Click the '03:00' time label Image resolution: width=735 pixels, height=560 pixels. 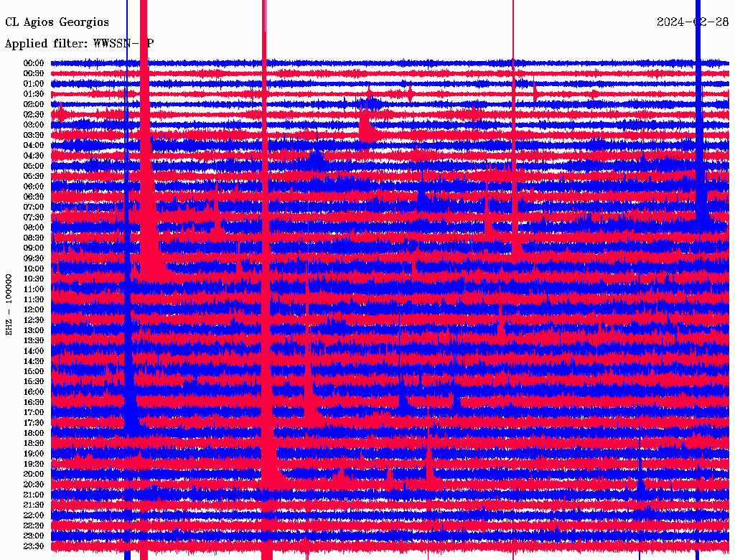pos(34,125)
